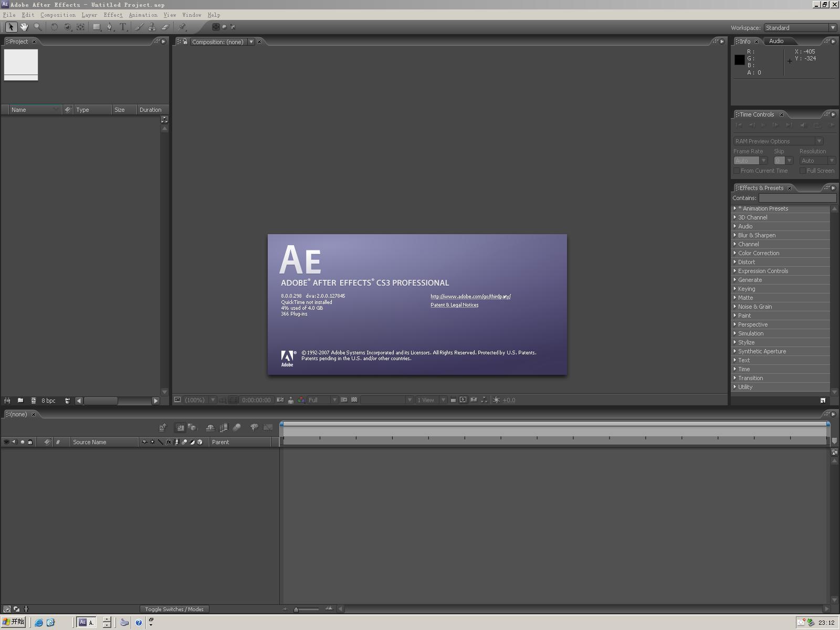Viewport: 840px width, 630px height.
Task: Click the Info panel color swatch
Action: point(739,60)
